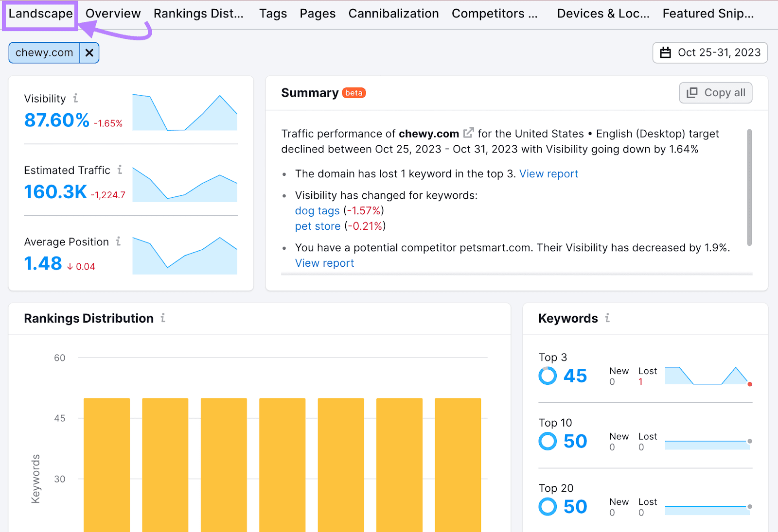The height and width of the screenshot is (532, 778).
Task: Open the Average Position info icon
Action: click(118, 241)
